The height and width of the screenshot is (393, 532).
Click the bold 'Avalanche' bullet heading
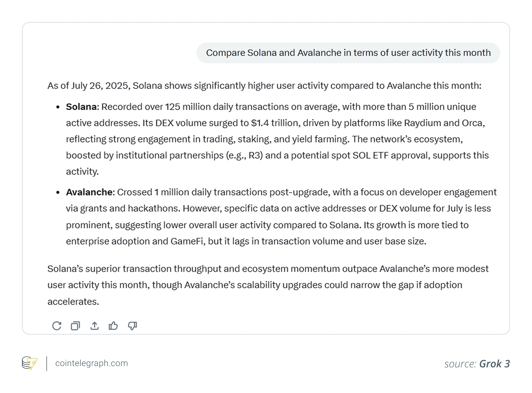(90, 192)
